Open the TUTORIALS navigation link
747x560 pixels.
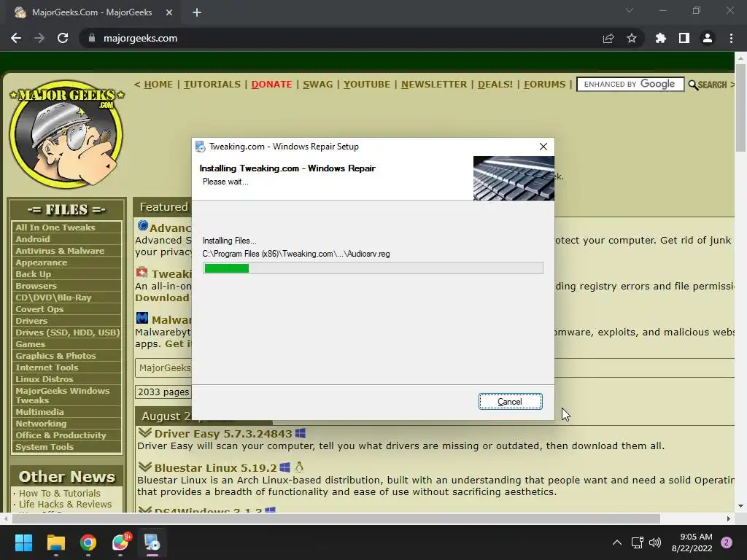pos(212,85)
